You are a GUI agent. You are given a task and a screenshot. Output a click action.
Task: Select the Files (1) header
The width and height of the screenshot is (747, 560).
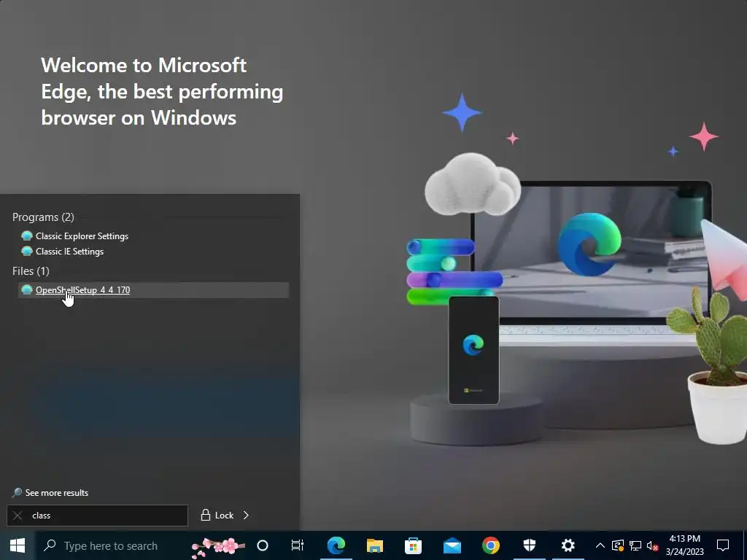(x=31, y=271)
